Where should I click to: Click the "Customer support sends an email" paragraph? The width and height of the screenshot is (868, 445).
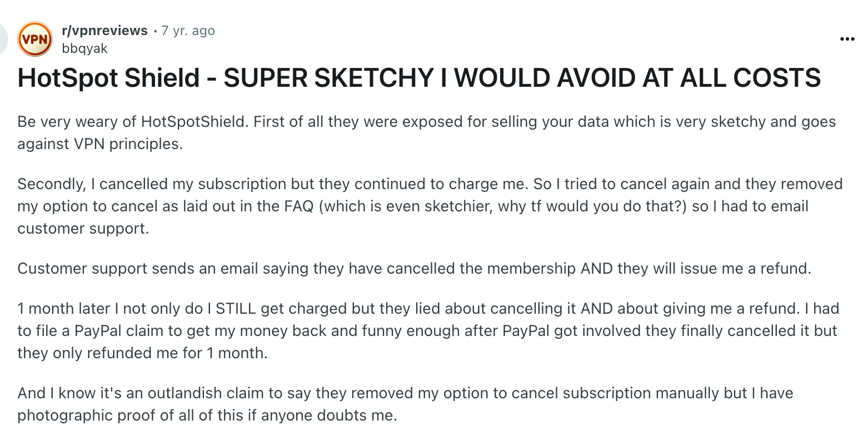(415, 269)
